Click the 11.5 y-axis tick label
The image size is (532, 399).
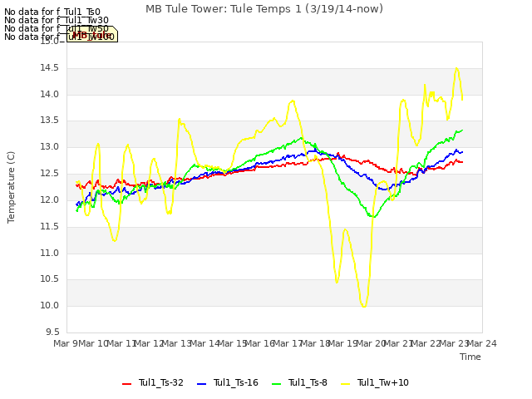pyautogui.click(x=50, y=226)
